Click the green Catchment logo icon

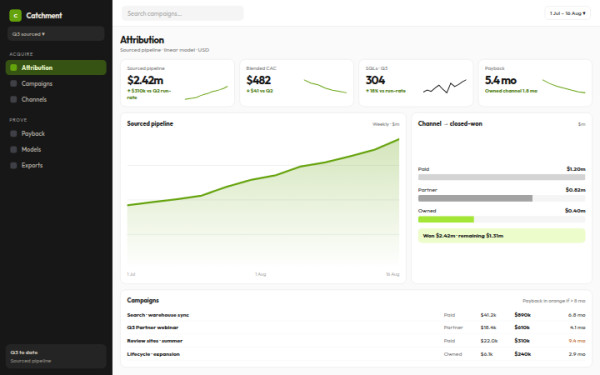pos(15,15)
